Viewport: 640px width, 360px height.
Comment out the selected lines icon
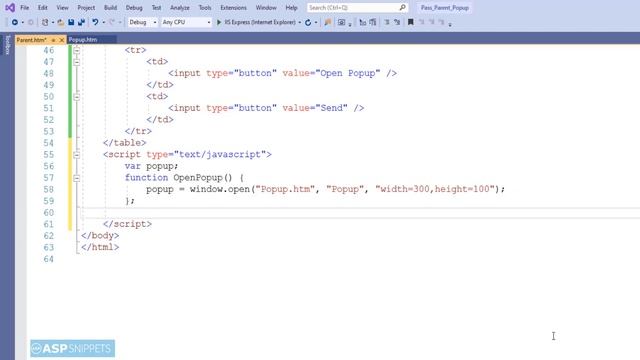click(387, 22)
